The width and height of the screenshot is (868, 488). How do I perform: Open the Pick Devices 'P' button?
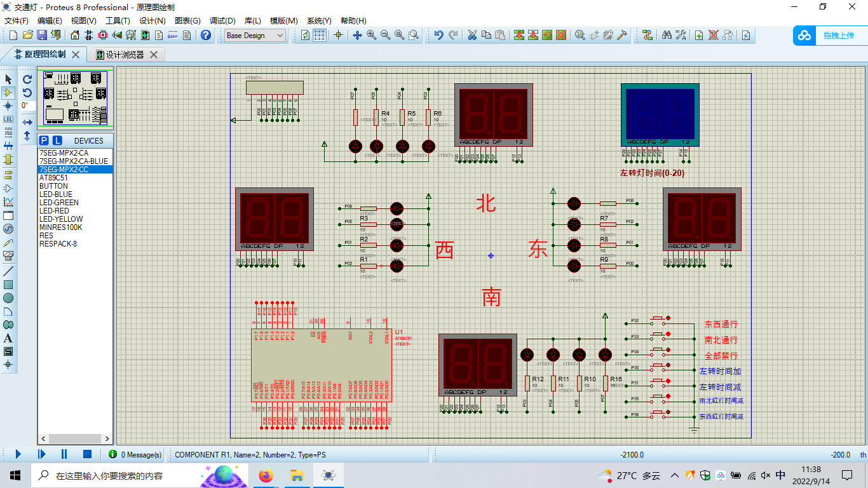point(44,140)
